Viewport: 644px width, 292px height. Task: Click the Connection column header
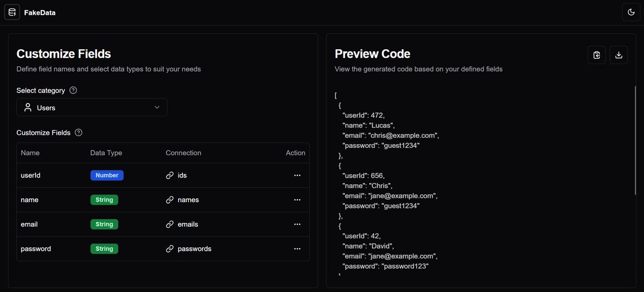184,153
